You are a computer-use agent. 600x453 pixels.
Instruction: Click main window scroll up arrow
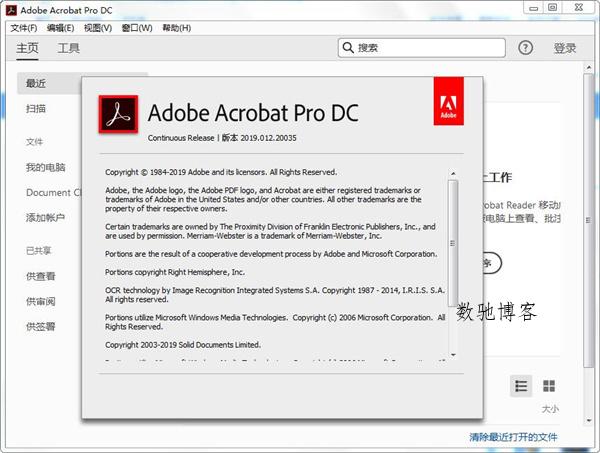(x=589, y=68)
